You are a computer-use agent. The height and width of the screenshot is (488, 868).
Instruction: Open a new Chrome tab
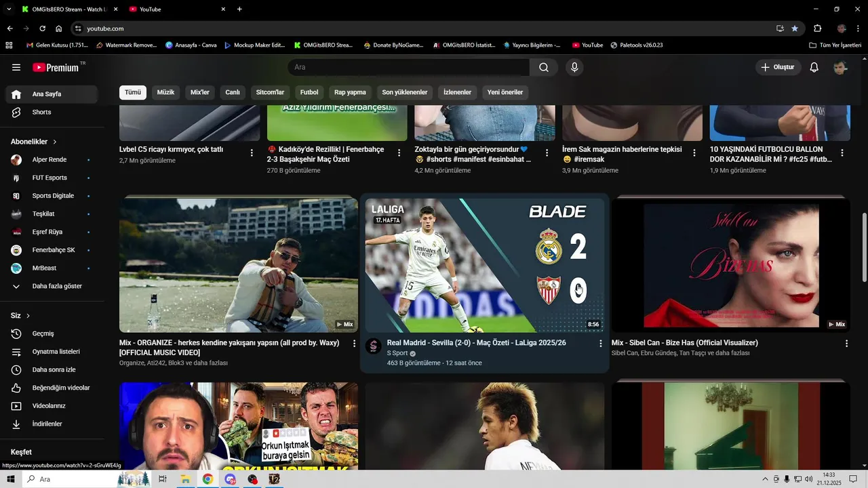tap(239, 9)
